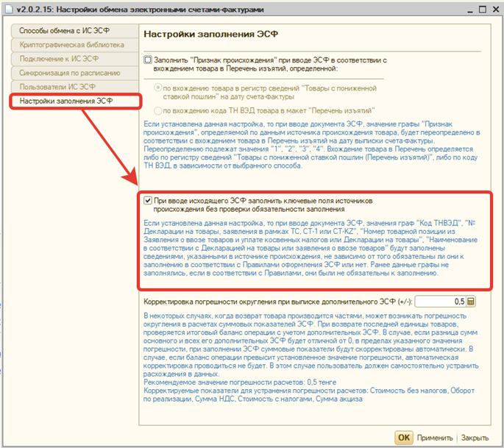Enable the 'Заполнить Признак происхождения' checkbox

(x=149, y=58)
